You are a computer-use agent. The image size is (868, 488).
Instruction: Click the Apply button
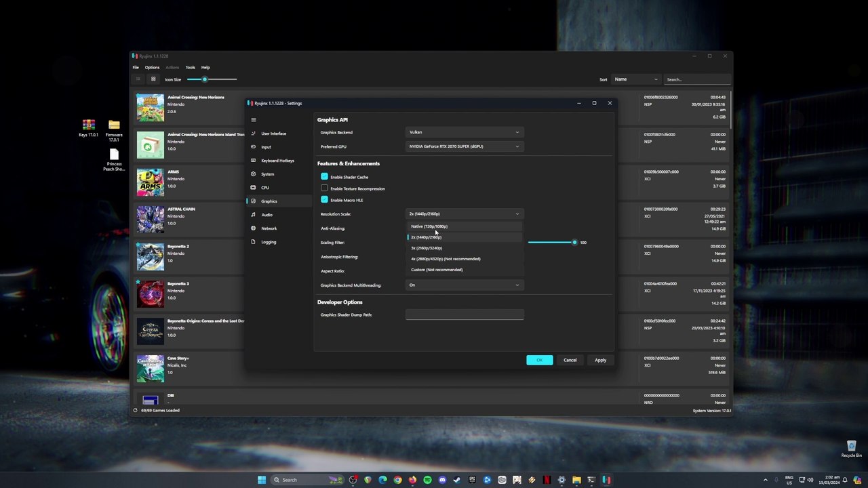[600, 360]
